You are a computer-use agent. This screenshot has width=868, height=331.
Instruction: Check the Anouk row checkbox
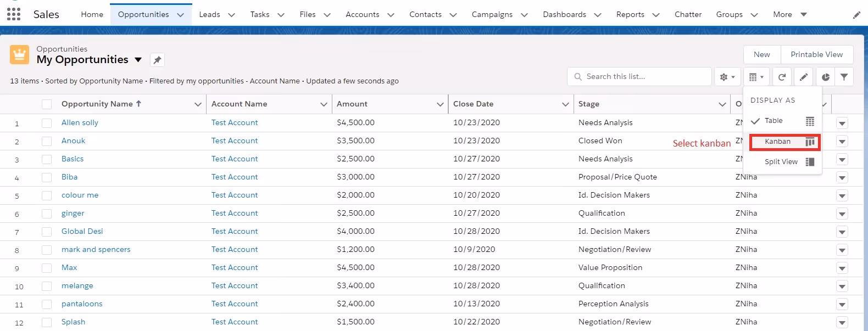coord(47,142)
